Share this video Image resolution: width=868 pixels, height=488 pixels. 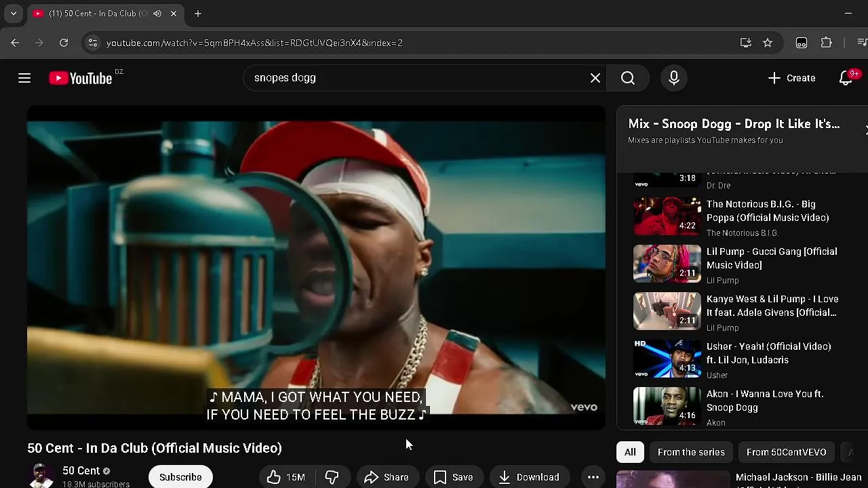pyautogui.click(x=387, y=477)
